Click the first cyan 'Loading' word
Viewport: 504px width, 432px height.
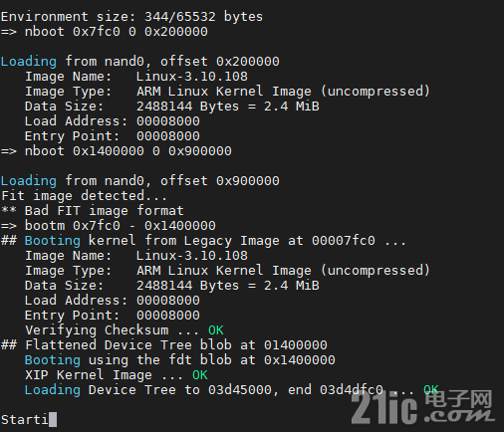point(29,62)
